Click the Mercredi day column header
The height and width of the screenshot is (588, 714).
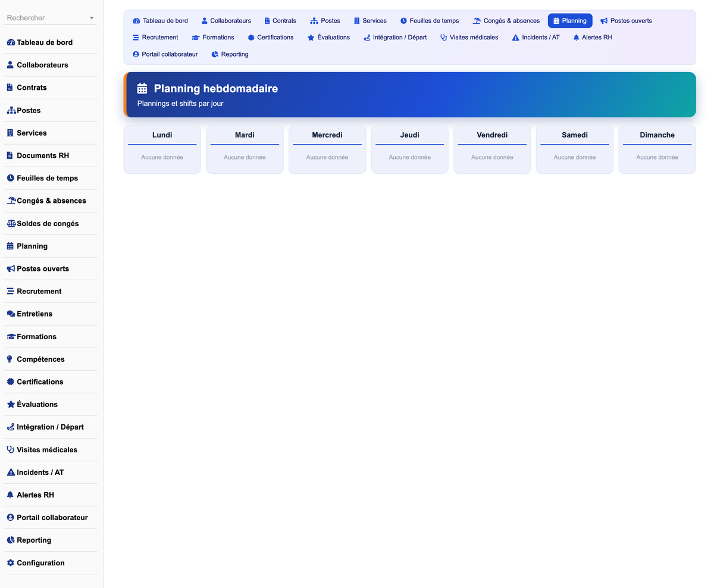coord(327,135)
